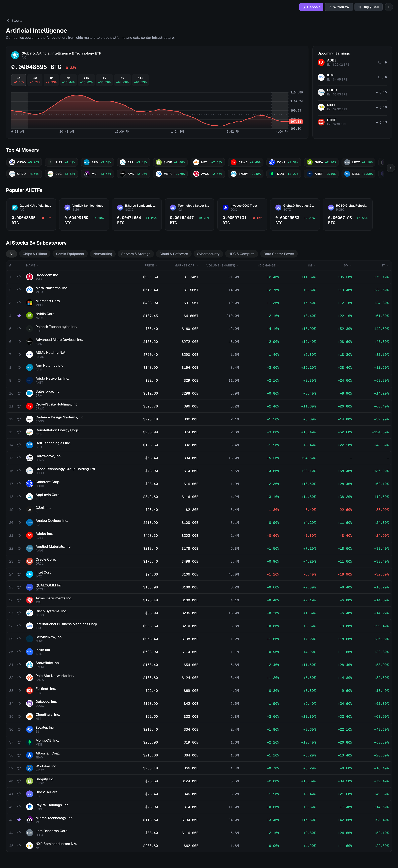Favorite the Snowflake Inc. row star
The image size is (398, 868).
click(19, 665)
